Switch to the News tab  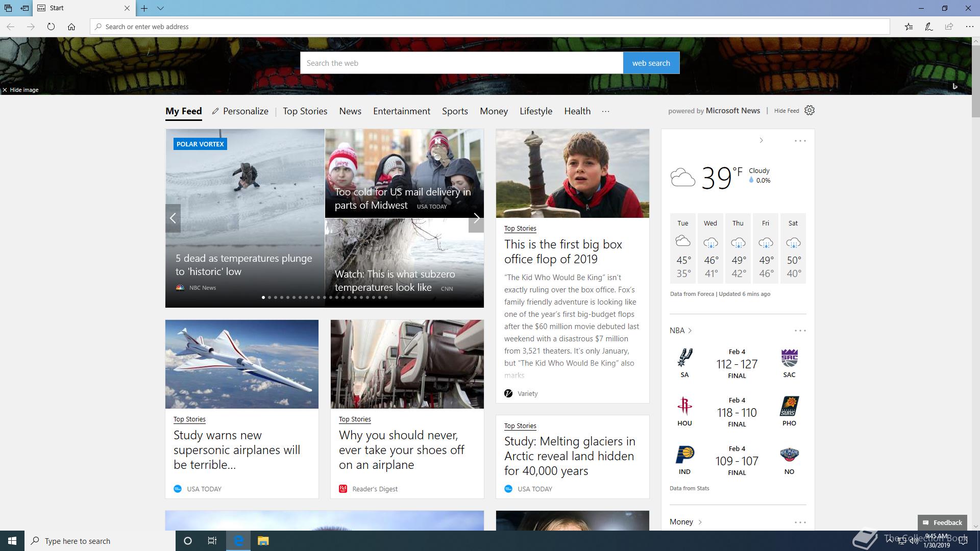[x=350, y=111]
